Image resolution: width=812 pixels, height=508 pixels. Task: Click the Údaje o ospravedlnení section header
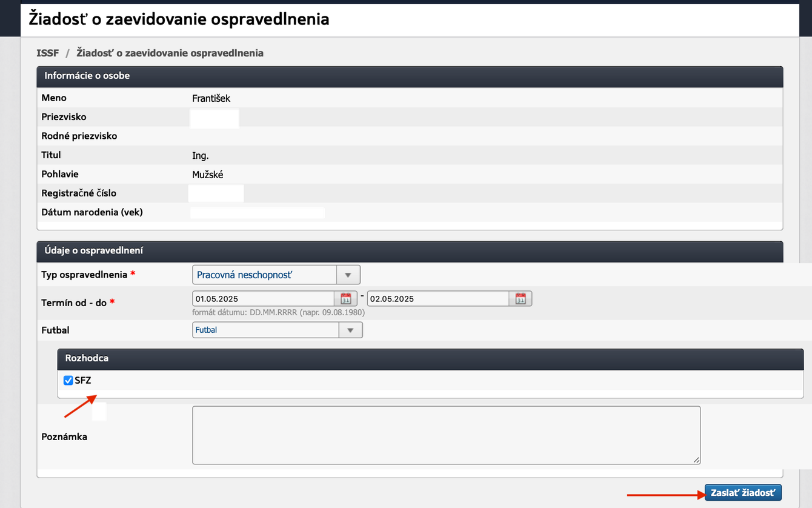pos(94,250)
